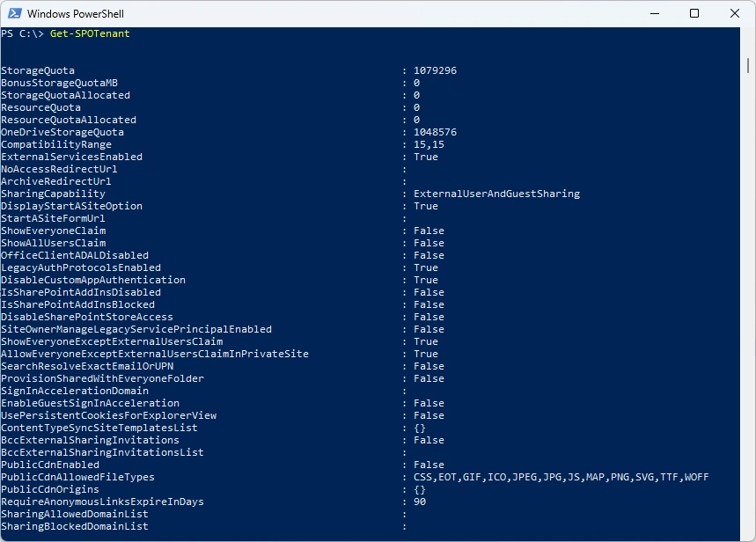Click the RequireAnonymousLinksExpireInDays value 90

pyautogui.click(x=420, y=502)
